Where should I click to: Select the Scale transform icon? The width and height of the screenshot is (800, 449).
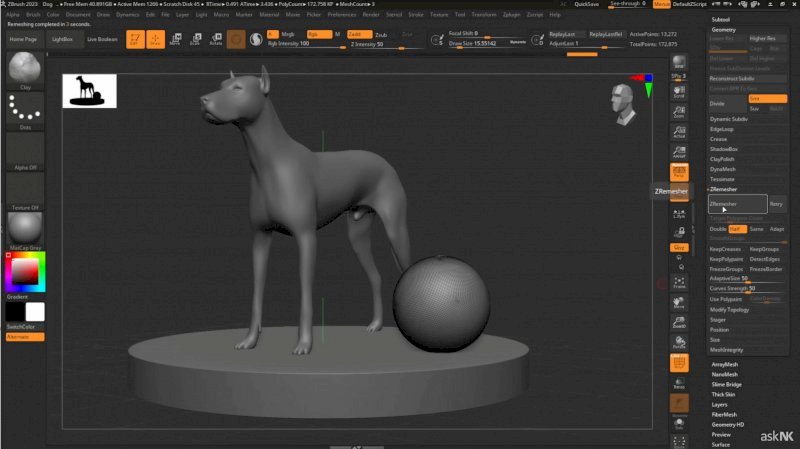point(195,39)
